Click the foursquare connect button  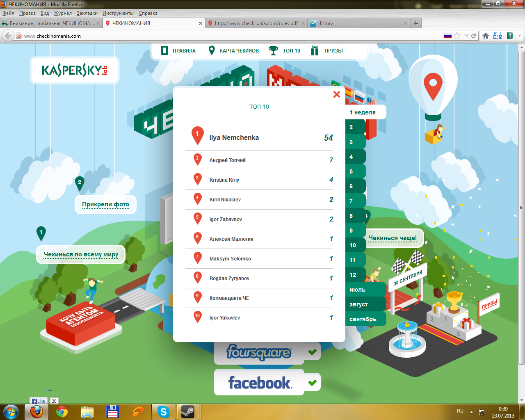click(x=259, y=352)
